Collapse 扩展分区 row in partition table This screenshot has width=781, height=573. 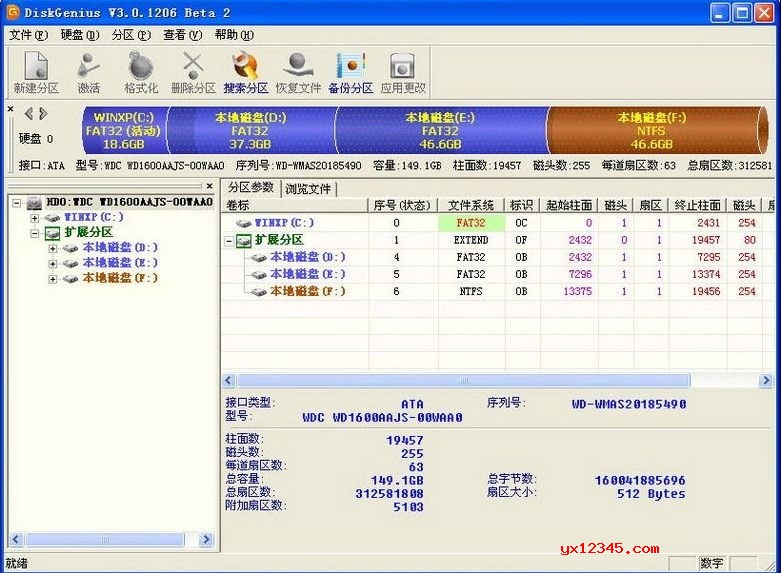pyautogui.click(x=229, y=241)
